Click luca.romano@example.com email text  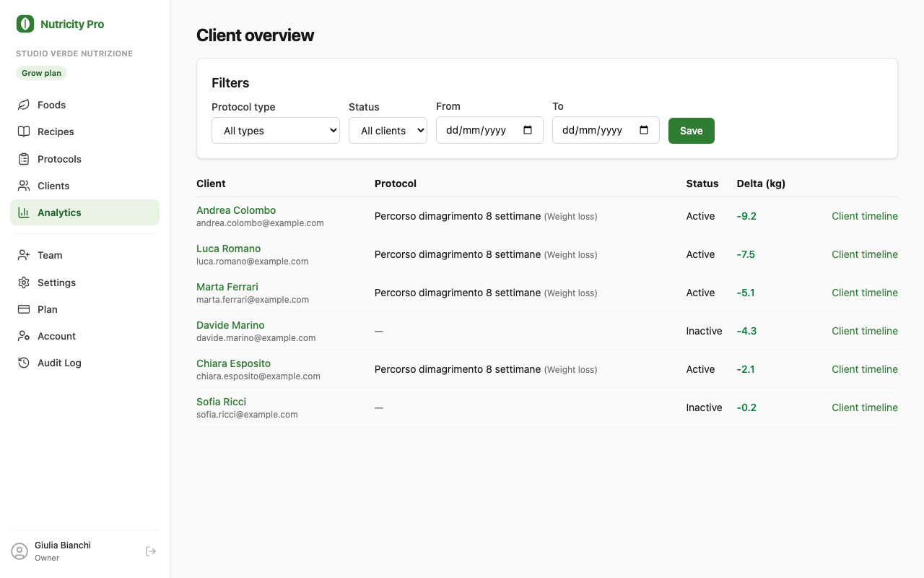click(x=253, y=262)
